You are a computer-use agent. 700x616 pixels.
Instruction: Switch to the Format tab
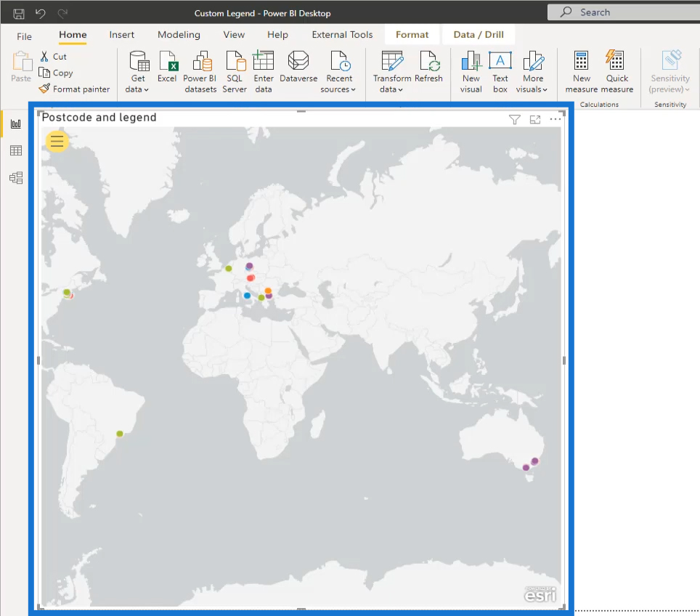pyautogui.click(x=412, y=35)
